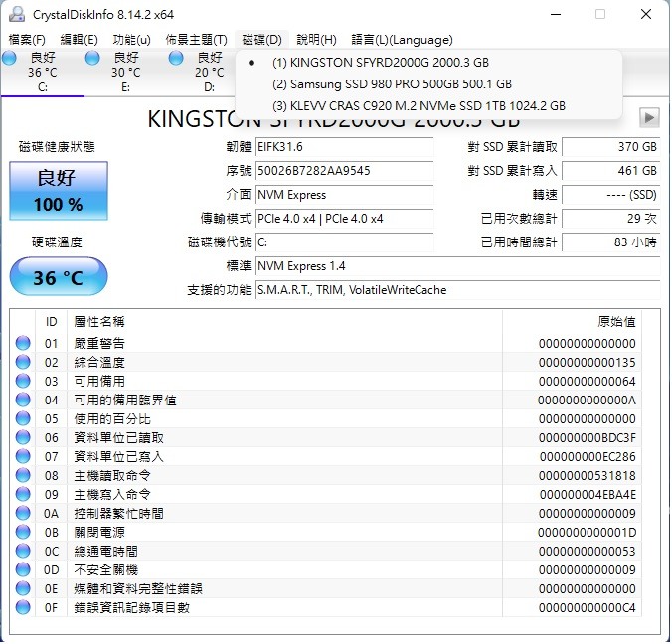Click raw value 000000004EBA4E
The width and height of the screenshot is (672, 644).
[588, 495]
